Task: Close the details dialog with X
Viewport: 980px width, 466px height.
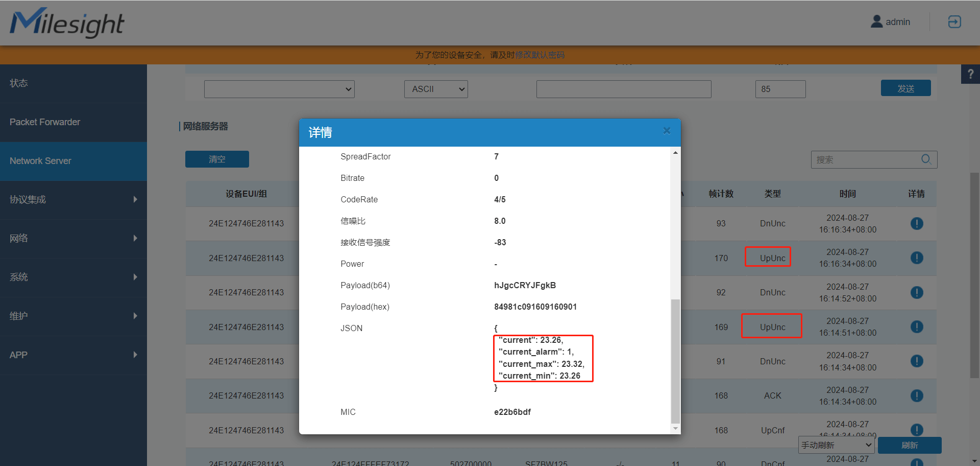Action: [666, 131]
